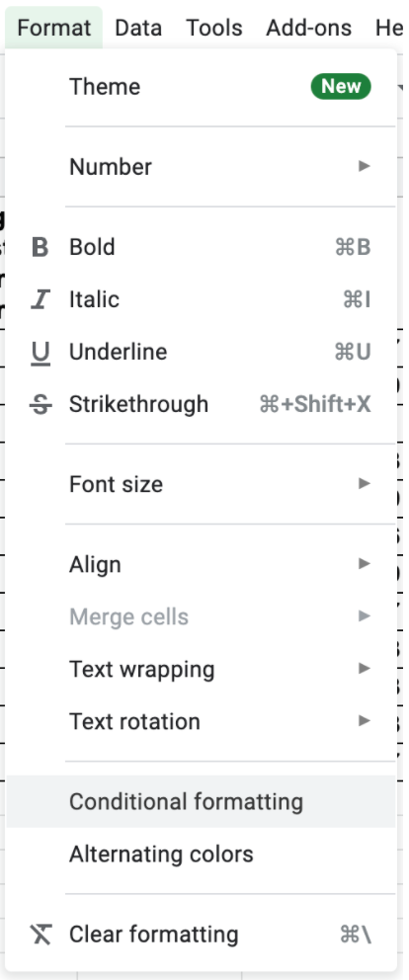The image size is (409, 980).
Task: Select the Strikethrough text label
Action: pyautogui.click(x=139, y=404)
